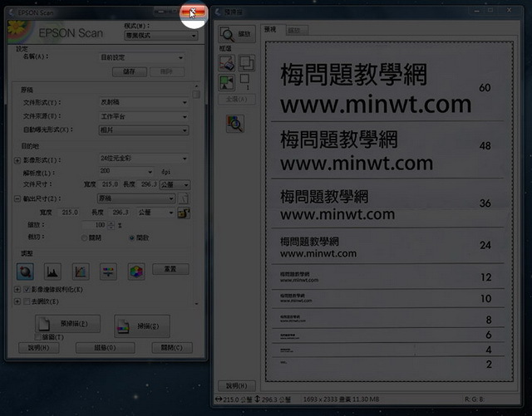
Task: Click the copy marquee icon
Action: [246, 63]
